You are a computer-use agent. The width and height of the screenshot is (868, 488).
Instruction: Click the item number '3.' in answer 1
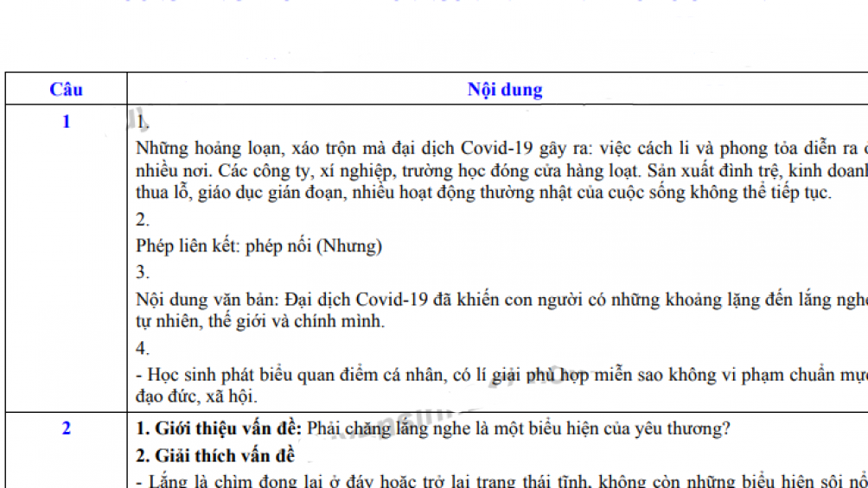[x=143, y=272]
